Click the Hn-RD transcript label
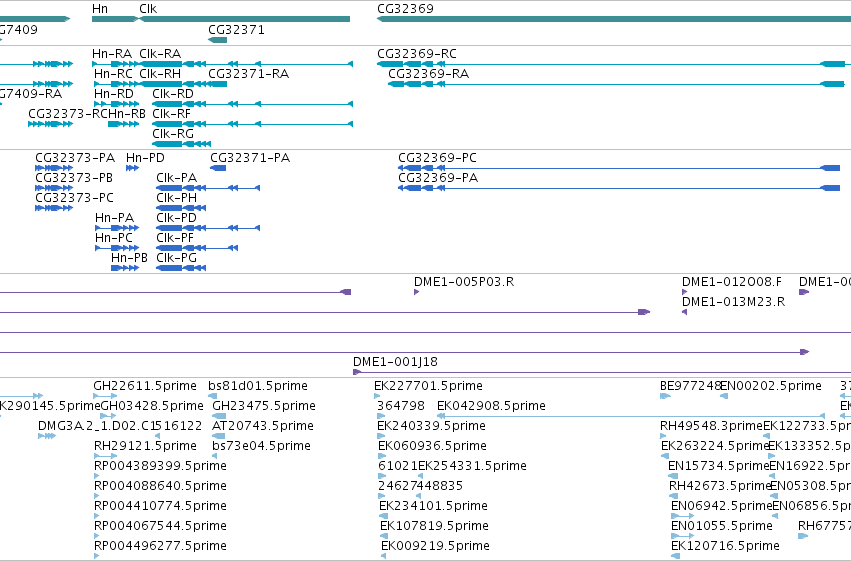Image resolution: width=851 pixels, height=561 pixels. pyautogui.click(x=113, y=94)
